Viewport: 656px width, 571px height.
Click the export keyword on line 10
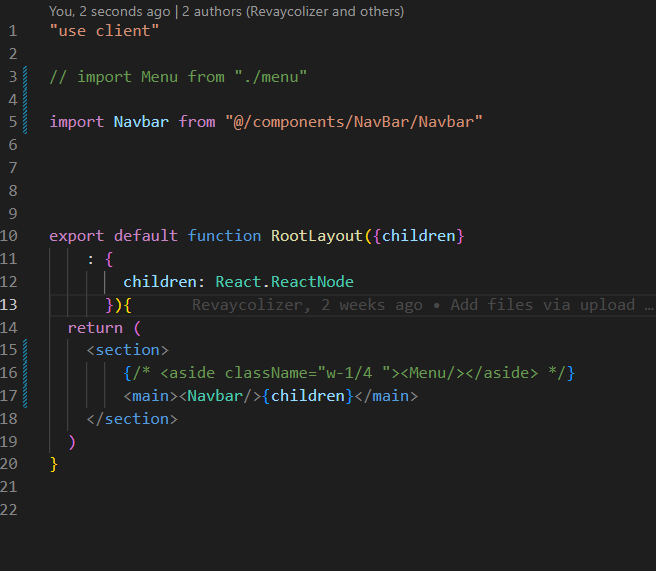pos(77,236)
